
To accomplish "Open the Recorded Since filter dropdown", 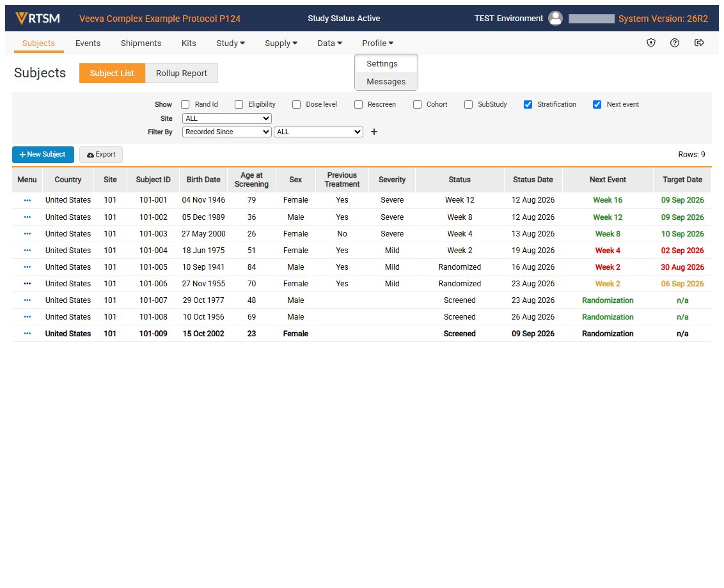I will [226, 132].
